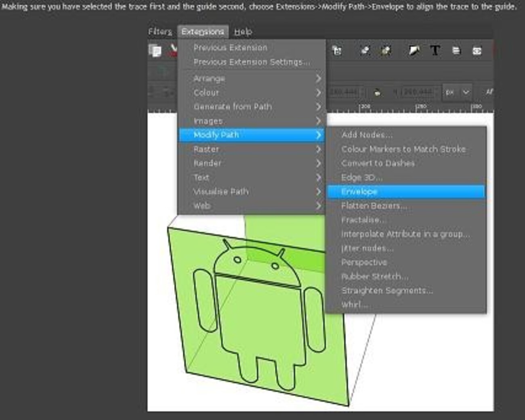This screenshot has width=525, height=420.
Task: Expand the Images submenu
Action: [x=252, y=121]
